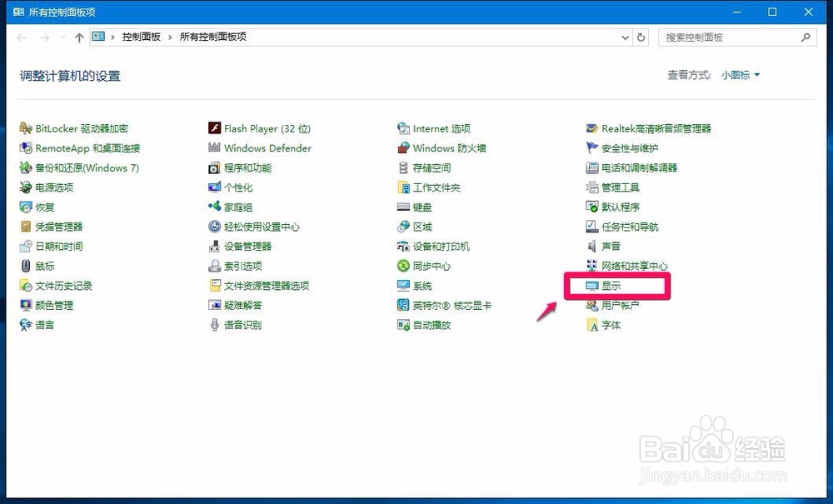833x504 pixels.
Task: Click inside the 搜索控制面板 search box
Action: coord(725,37)
